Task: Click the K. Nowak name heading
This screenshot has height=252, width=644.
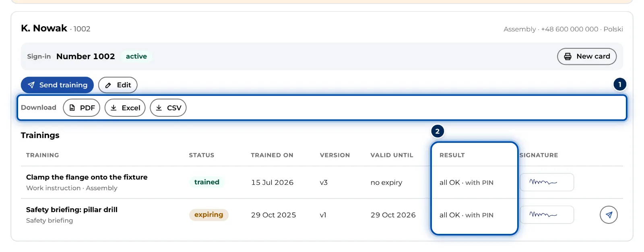Action: point(44,28)
